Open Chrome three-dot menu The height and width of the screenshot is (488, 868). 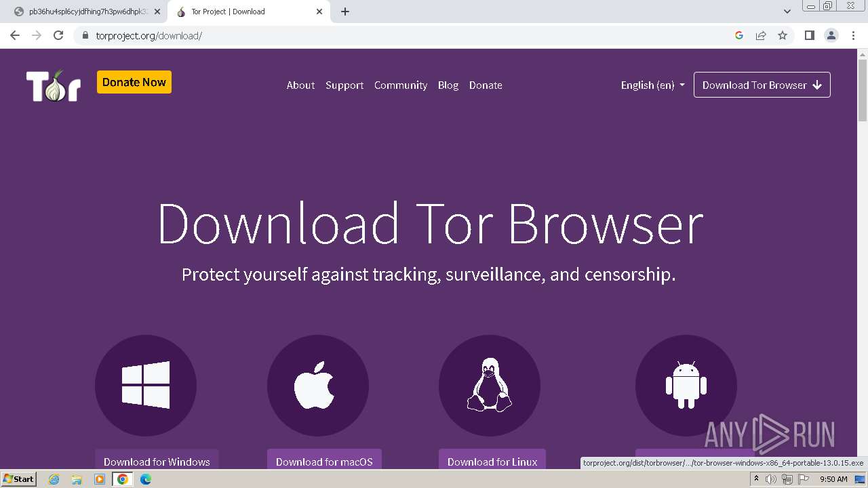(854, 35)
